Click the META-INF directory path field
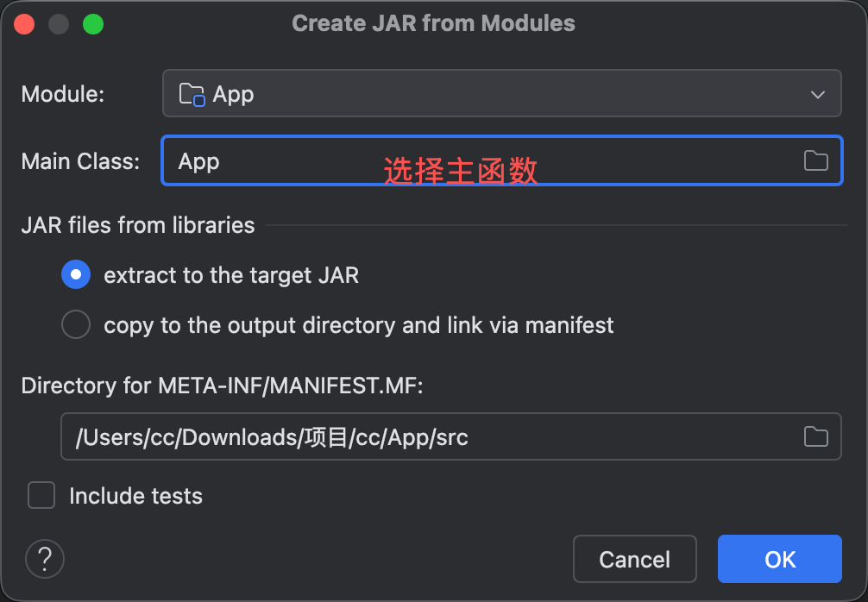 431,437
